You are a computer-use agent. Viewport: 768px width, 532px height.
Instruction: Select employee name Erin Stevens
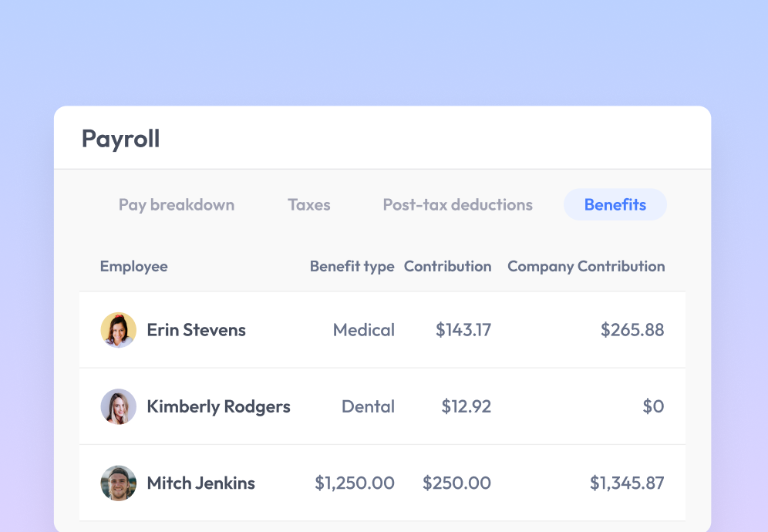point(196,329)
